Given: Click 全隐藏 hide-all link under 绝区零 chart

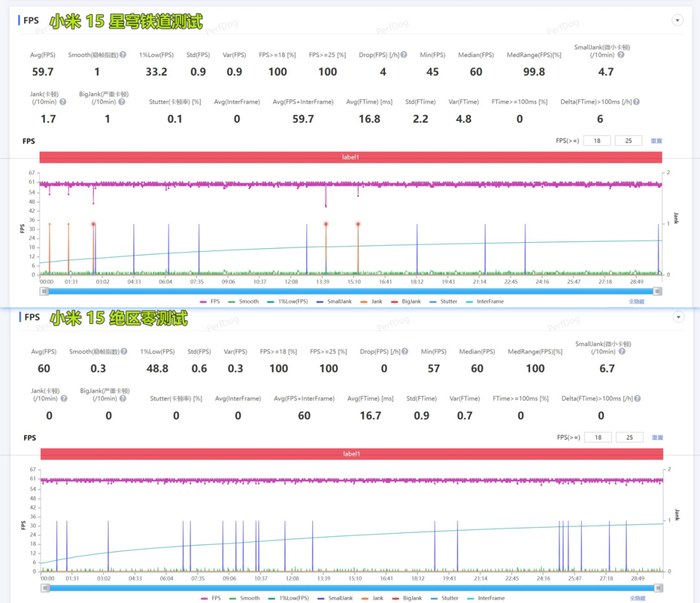Looking at the screenshot, I should pyautogui.click(x=638, y=598).
